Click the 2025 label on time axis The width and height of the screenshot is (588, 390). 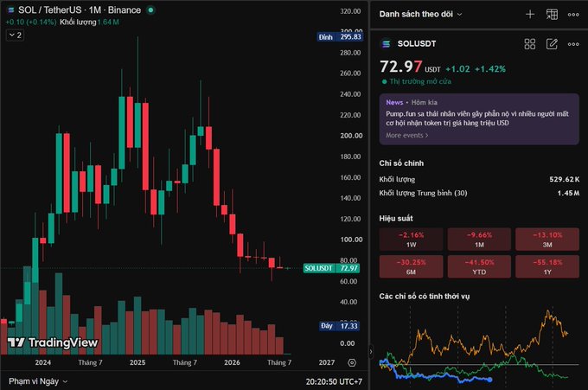[x=137, y=362]
